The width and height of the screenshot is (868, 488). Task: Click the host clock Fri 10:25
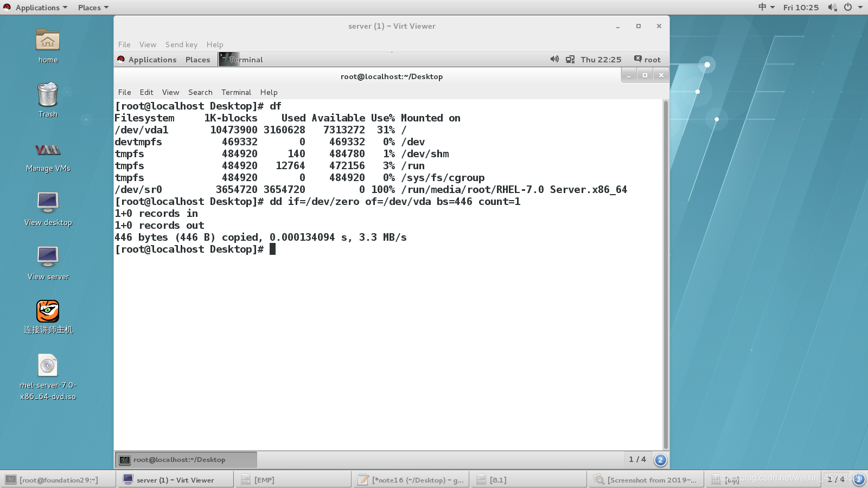[801, 8]
